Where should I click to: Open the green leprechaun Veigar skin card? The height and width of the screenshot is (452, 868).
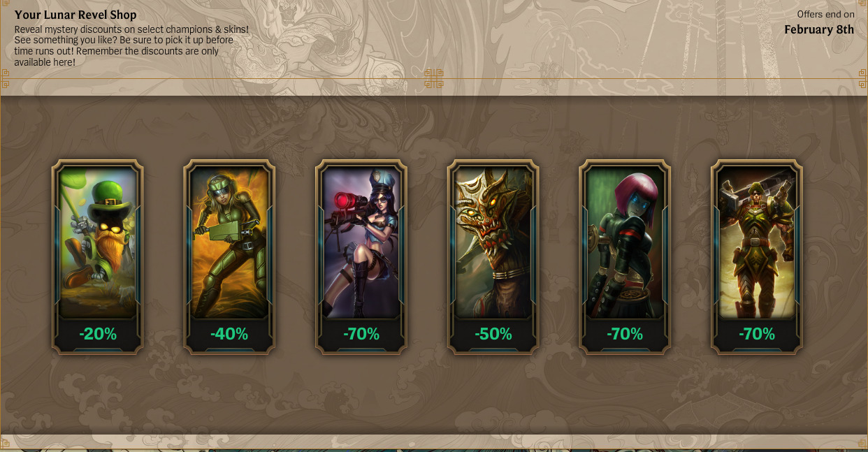98,242
